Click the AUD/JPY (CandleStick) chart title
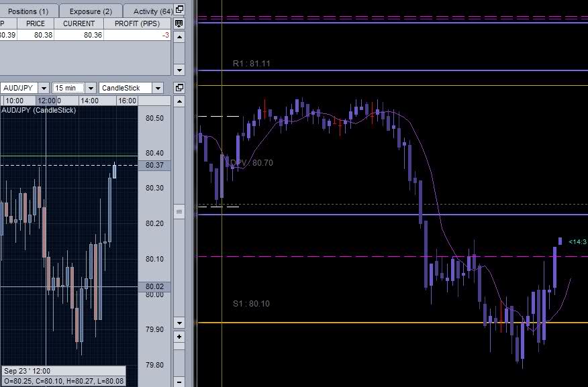Viewport: 588px width, 387px height. coord(39,110)
